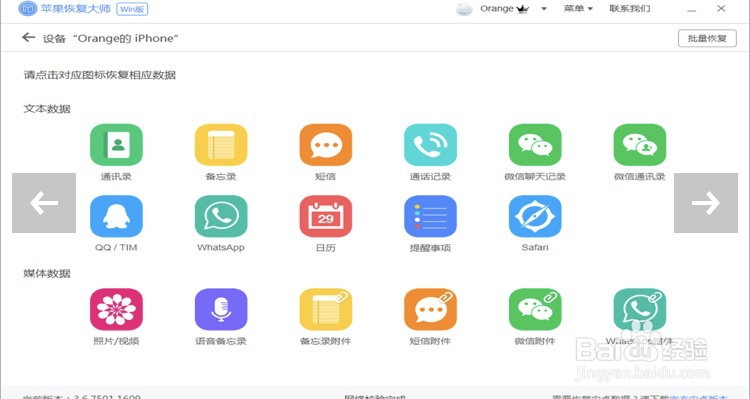The height and width of the screenshot is (399, 750).
Task: Open the 微信聊天记录 icon
Action: pyautogui.click(x=535, y=145)
